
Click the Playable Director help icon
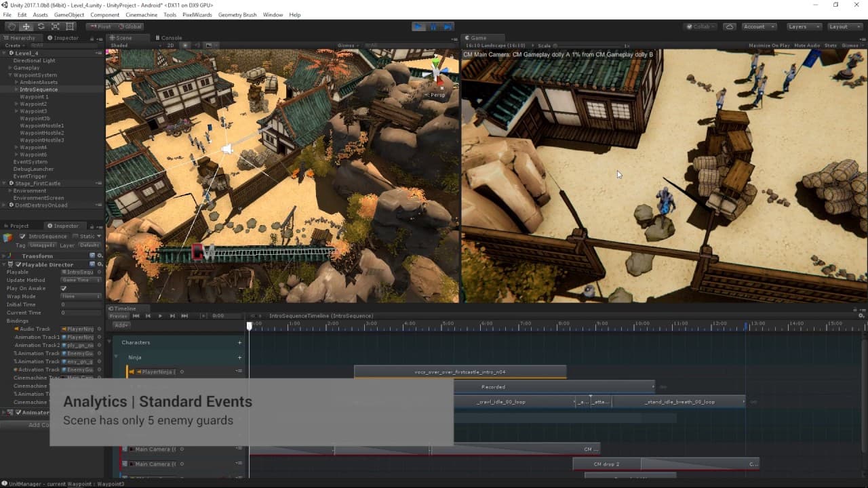click(x=92, y=264)
